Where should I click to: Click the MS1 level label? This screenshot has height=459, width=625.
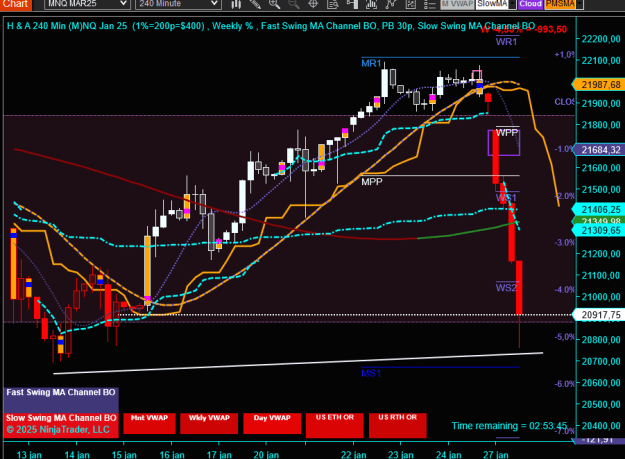[371, 373]
